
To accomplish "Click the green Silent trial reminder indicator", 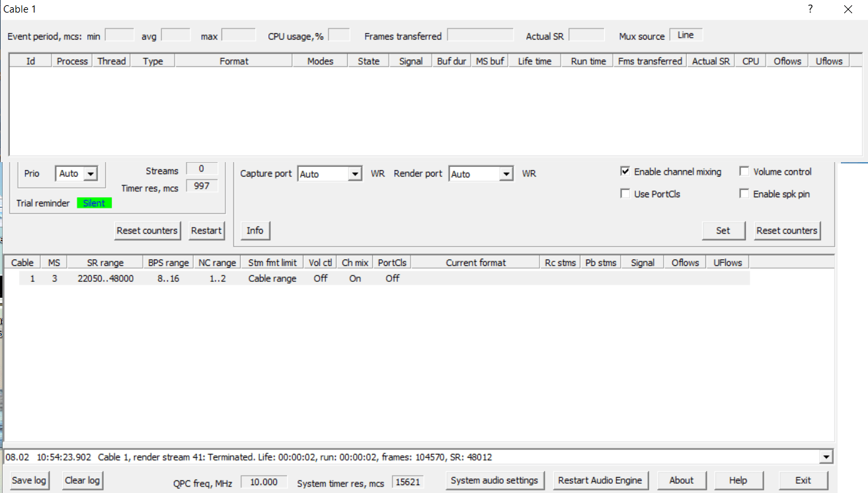I will [94, 203].
